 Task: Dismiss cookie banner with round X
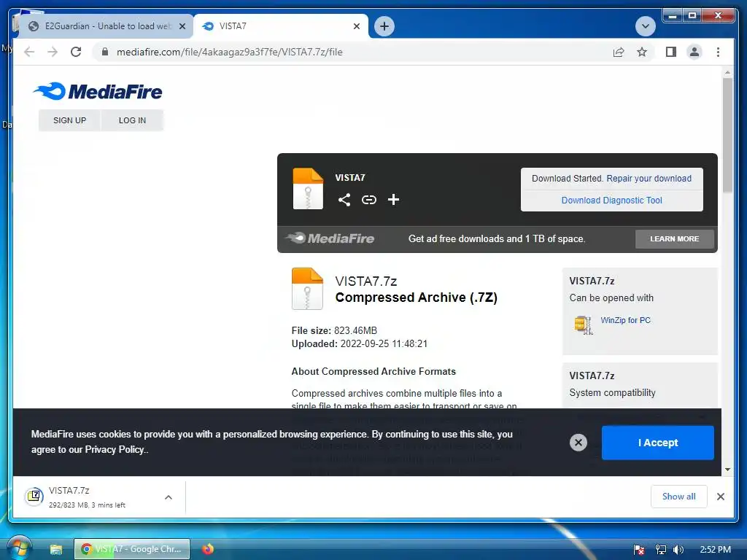coord(578,443)
